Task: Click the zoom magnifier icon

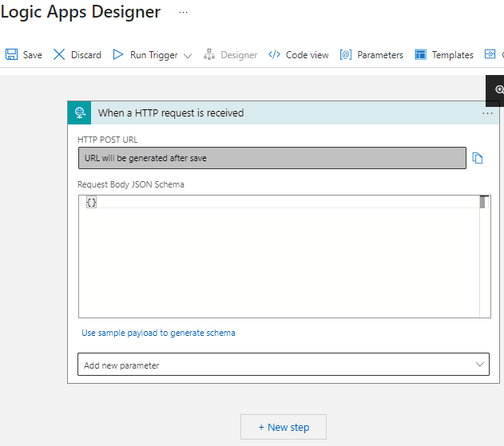Action: point(499,89)
